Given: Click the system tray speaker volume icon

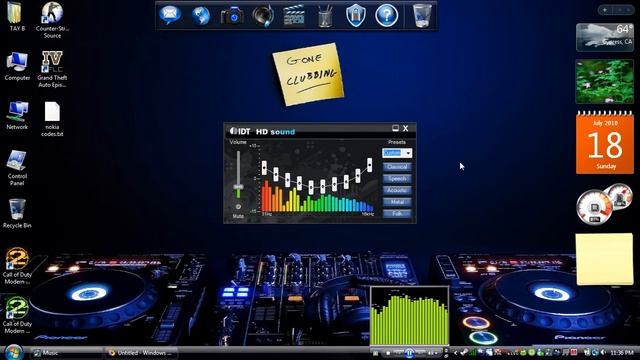Looking at the screenshot, I should tap(603, 352).
